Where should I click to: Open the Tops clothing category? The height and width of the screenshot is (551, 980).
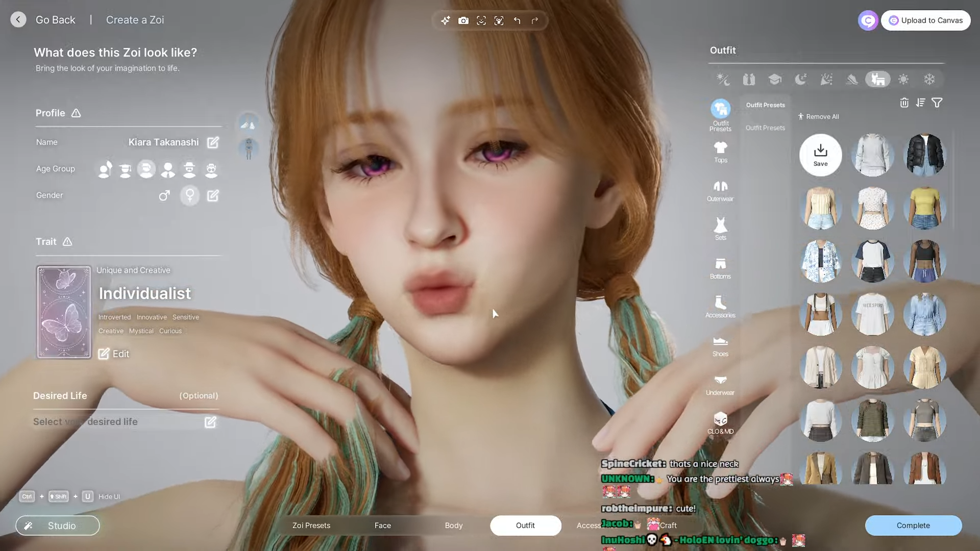(720, 152)
